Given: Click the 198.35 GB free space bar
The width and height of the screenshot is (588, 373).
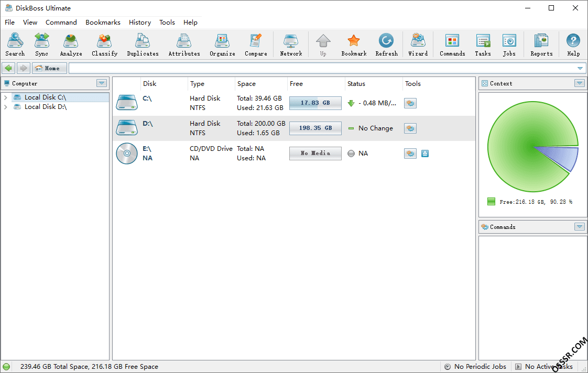Looking at the screenshot, I should point(315,128).
